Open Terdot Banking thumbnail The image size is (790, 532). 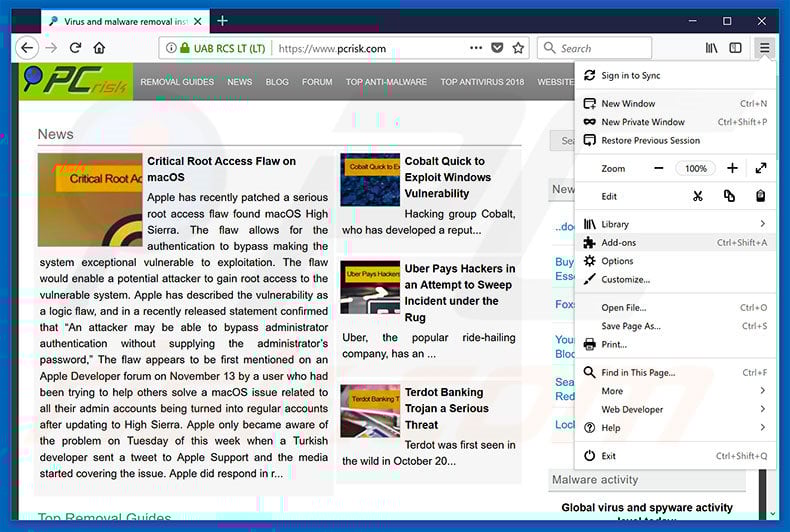coord(370,411)
